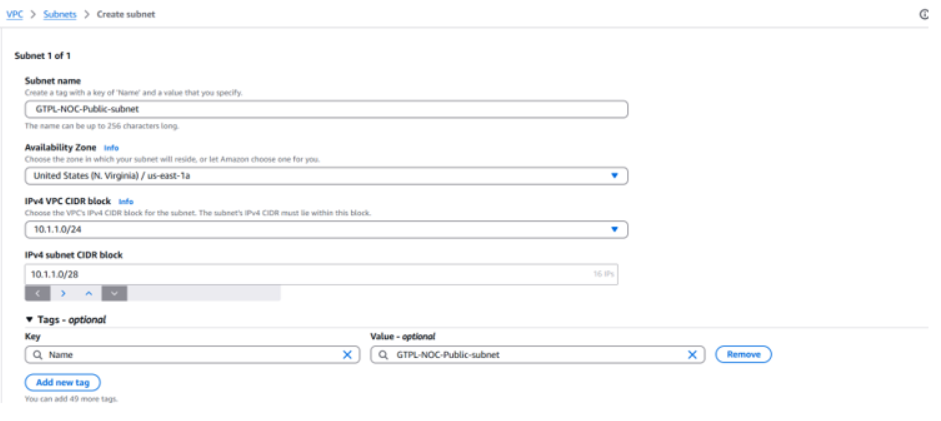Click the search icon in Key field

(x=36, y=354)
